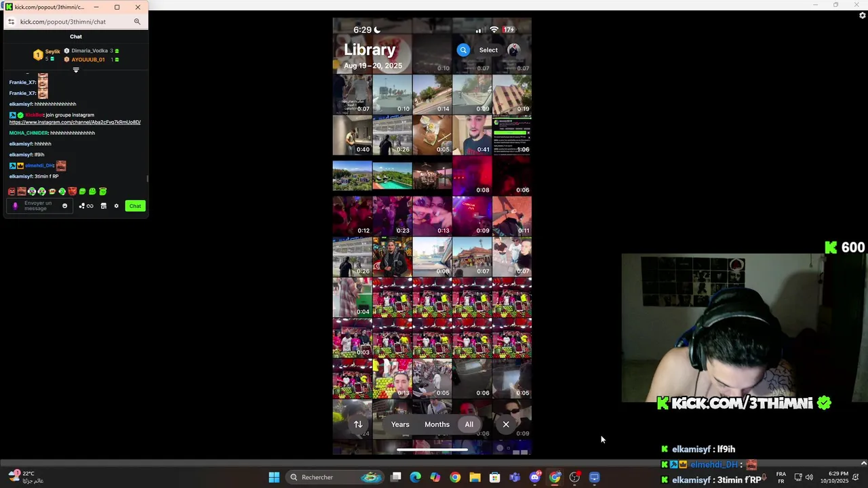868x488 pixels.
Task: Tap the sort arrows icon in Photos
Action: click(358, 424)
